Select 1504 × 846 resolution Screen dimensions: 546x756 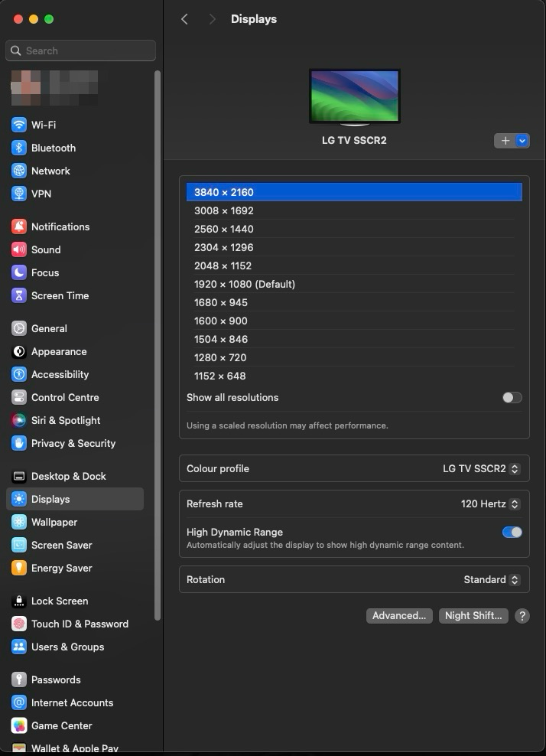coord(354,339)
